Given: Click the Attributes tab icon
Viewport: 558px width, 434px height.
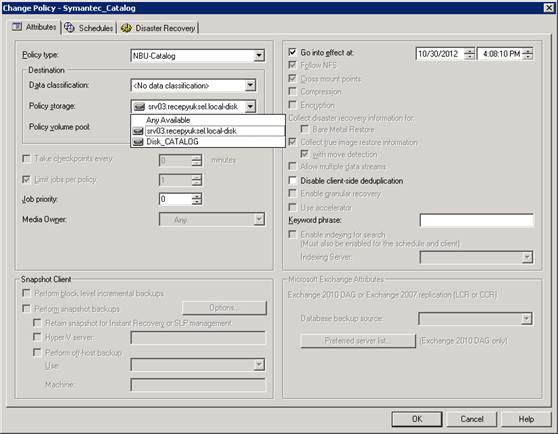Looking at the screenshot, I should (x=17, y=27).
